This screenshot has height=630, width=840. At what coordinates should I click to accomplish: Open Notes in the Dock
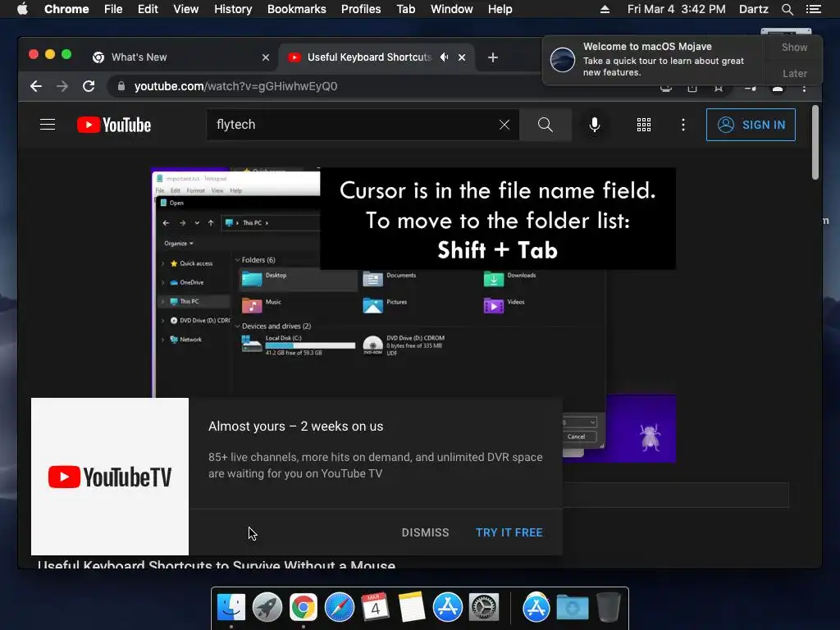click(x=412, y=608)
